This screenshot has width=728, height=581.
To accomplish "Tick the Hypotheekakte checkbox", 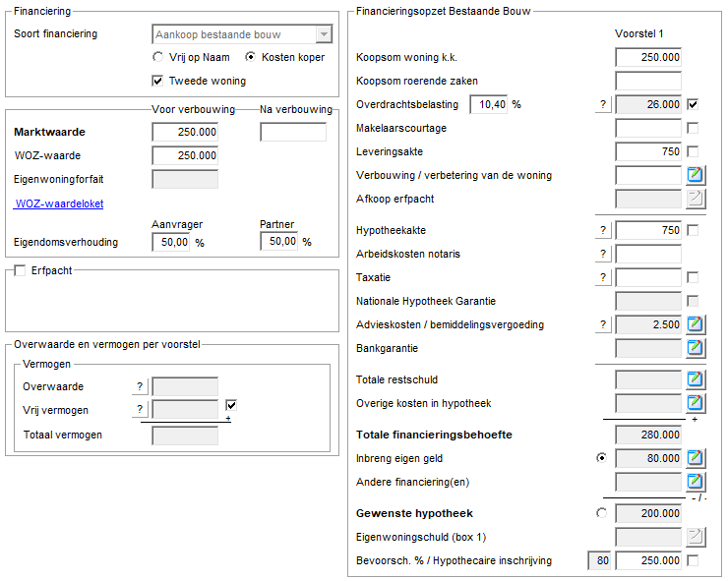I will coord(693,230).
